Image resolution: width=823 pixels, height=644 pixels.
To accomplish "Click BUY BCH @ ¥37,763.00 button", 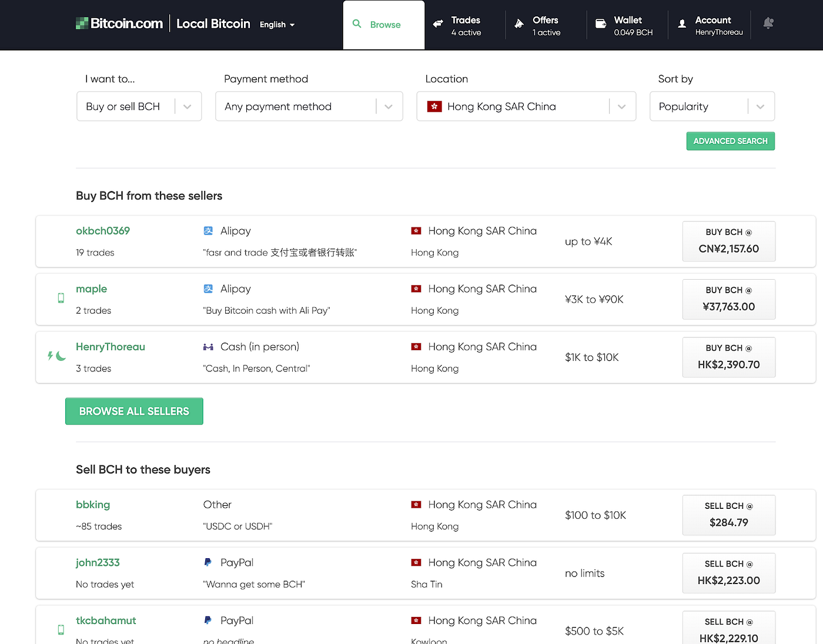I will tap(729, 300).
